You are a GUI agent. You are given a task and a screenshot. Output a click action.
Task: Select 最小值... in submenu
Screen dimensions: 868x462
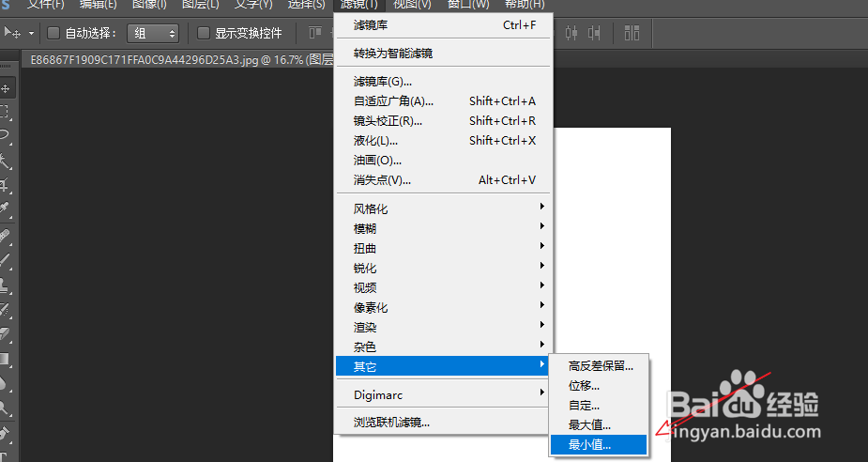pos(599,444)
